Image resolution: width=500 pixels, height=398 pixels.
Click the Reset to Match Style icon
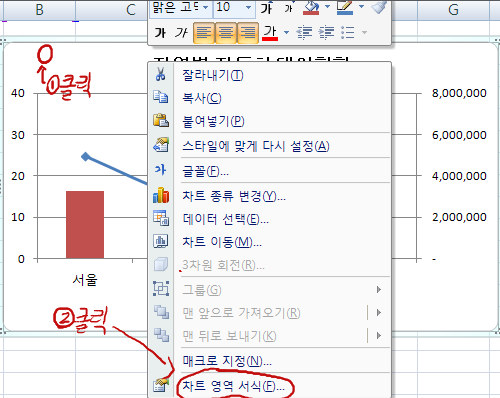coord(161,145)
